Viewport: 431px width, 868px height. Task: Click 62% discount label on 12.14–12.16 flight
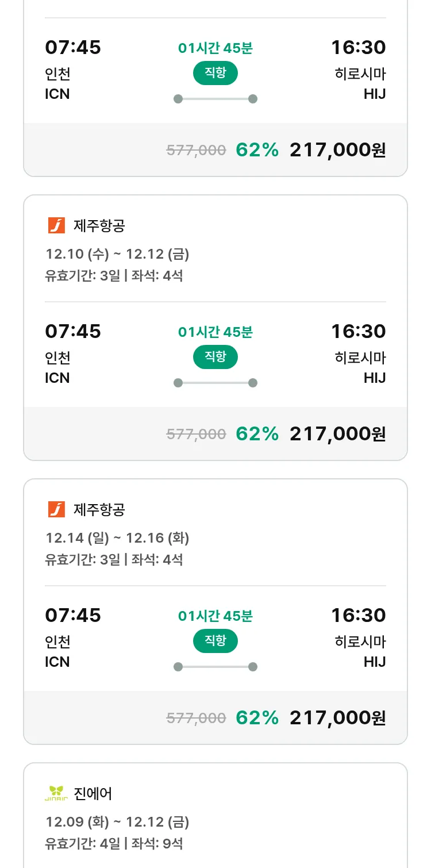(257, 718)
